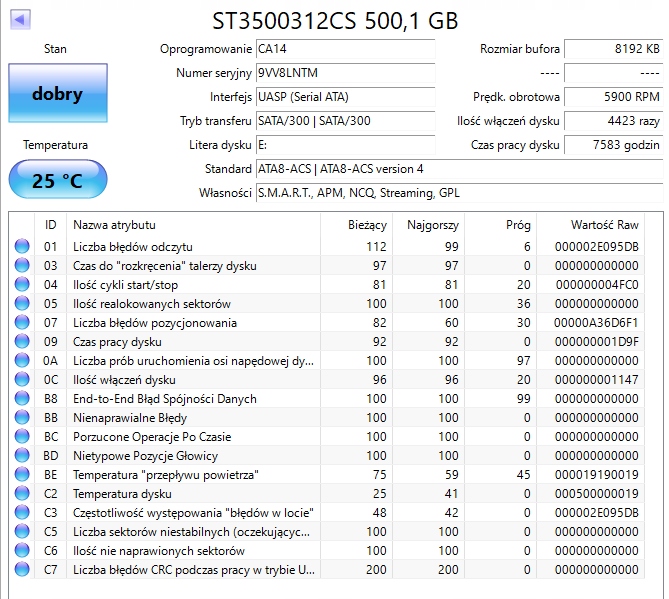Select the serial number field 9VV8LNTM
Screen dimensions: 669x599
point(345,73)
